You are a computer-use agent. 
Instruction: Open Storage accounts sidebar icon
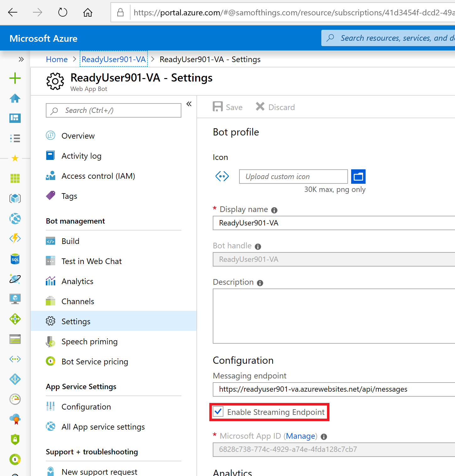pos(15,339)
